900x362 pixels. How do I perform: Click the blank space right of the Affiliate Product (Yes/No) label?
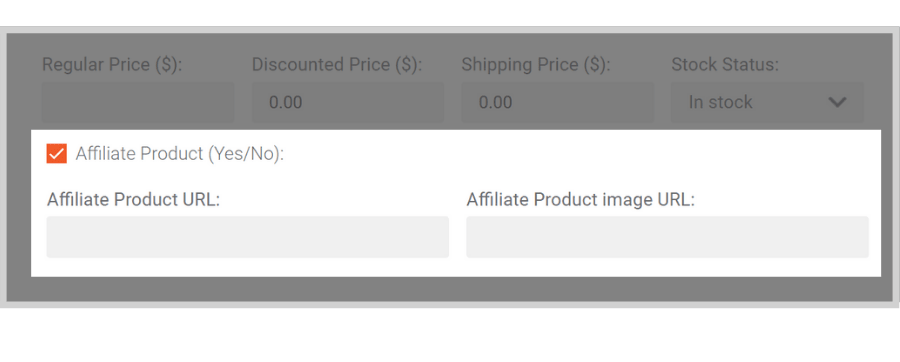574,154
